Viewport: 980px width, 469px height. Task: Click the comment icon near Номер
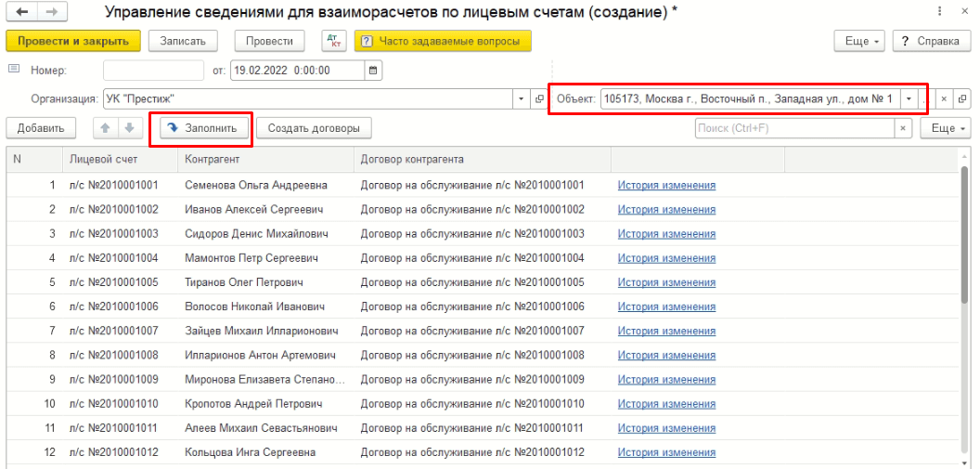point(14,70)
